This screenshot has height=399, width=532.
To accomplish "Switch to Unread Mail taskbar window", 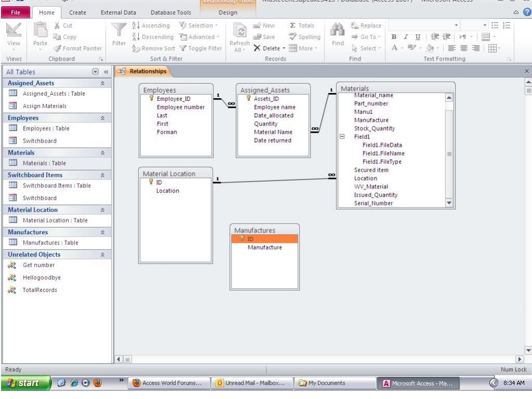I will (251, 383).
